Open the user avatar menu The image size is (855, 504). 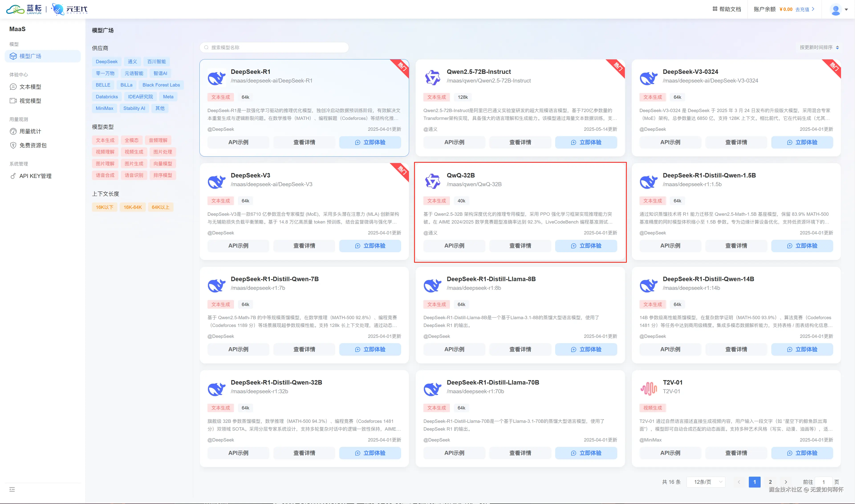(x=836, y=10)
